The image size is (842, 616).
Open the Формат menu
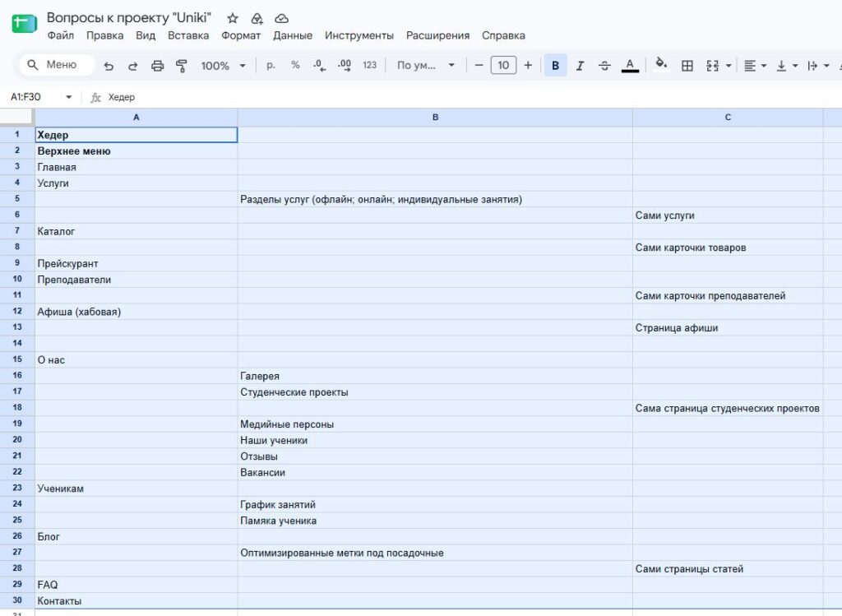(241, 35)
